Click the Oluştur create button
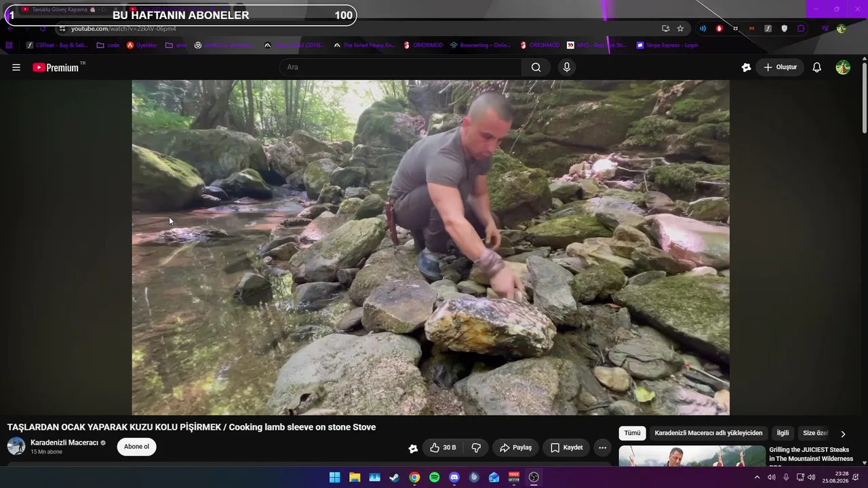This screenshot has height=488, width=868. [x=780, y=67]
